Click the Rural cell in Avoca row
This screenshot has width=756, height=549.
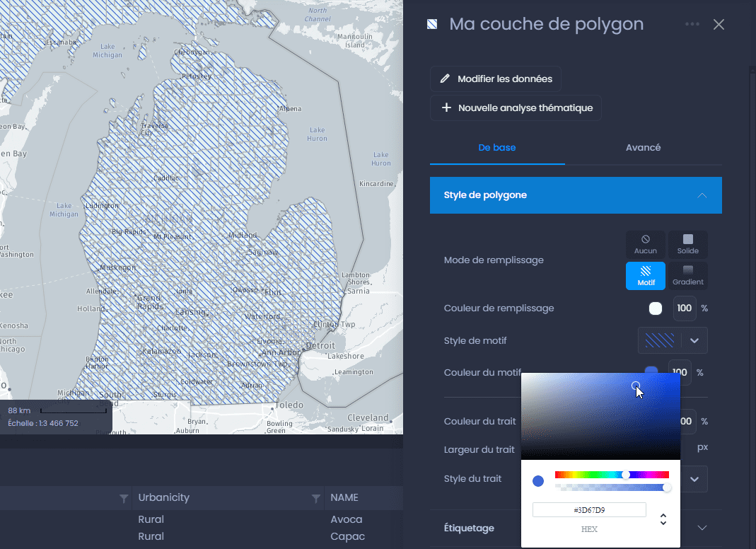pyautogui.click(x=151, y=519)
